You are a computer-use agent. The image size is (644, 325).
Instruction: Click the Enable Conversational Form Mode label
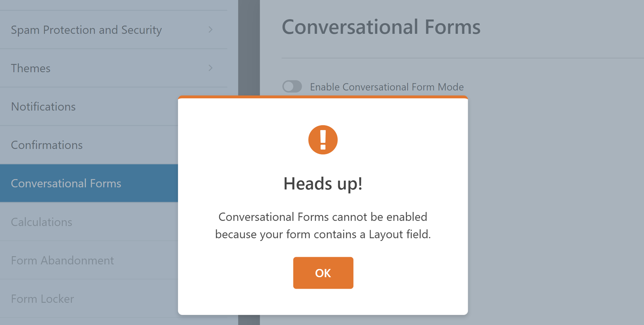tap(387, 87)
